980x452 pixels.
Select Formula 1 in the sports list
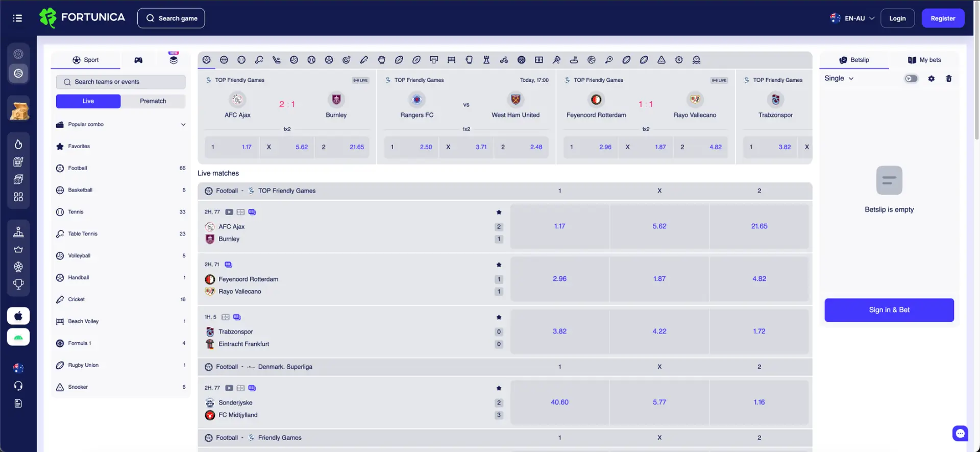coord(121,344)
